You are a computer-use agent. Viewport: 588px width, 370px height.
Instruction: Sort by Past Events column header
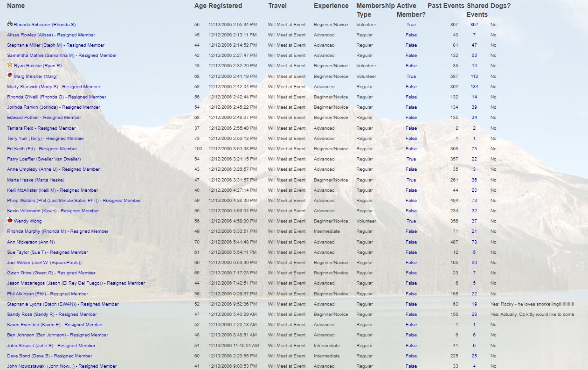coord(445,6)
